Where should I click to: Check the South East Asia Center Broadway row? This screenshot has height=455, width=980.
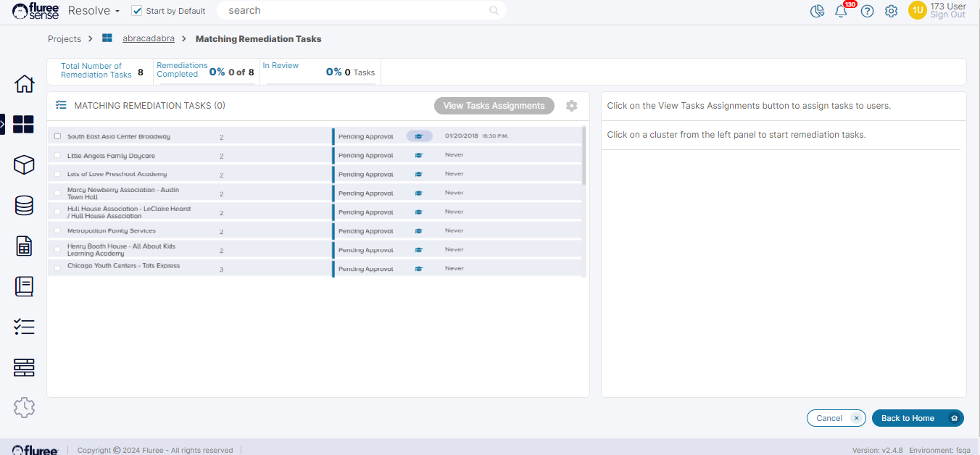[x=57, y=136]
